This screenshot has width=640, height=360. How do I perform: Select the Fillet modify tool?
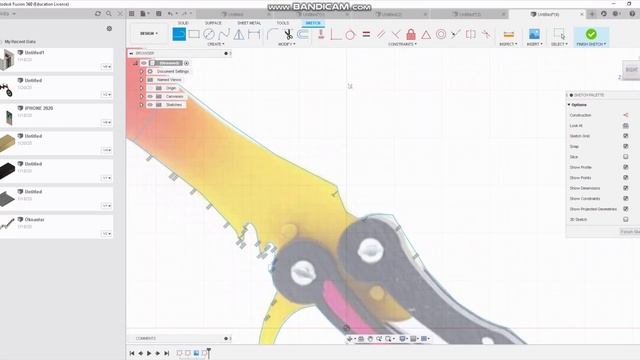click(x=272, y=34)
